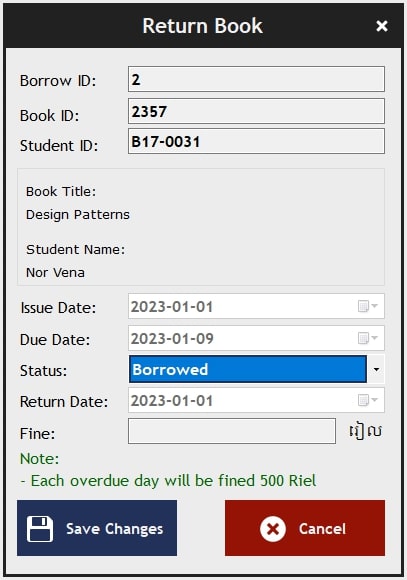407x580 pixels.
Task: Click the floppy disk save icon
Action: point(40,529)
